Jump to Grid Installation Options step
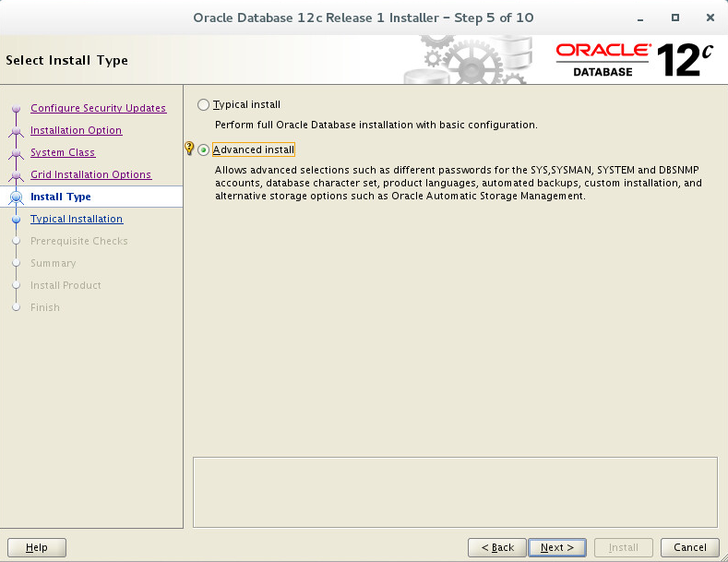728x562 pixels. click(x=90, y=174)
